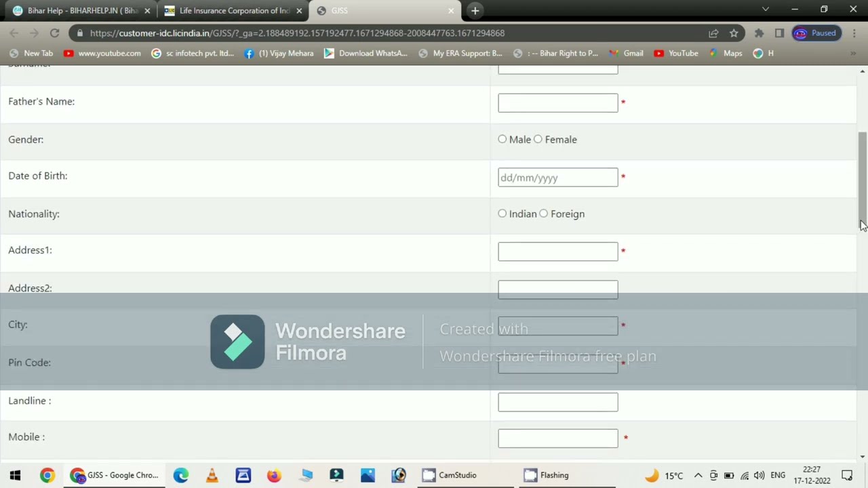Open the taskbar clock and date
The image size is (868, 488).
(812, 475)
